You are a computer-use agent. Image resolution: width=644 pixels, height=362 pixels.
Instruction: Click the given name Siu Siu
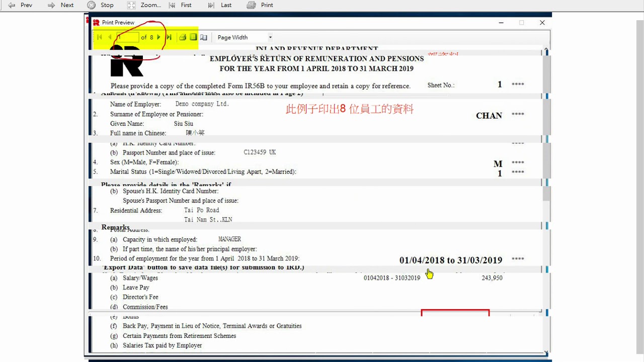click(184, 124)
